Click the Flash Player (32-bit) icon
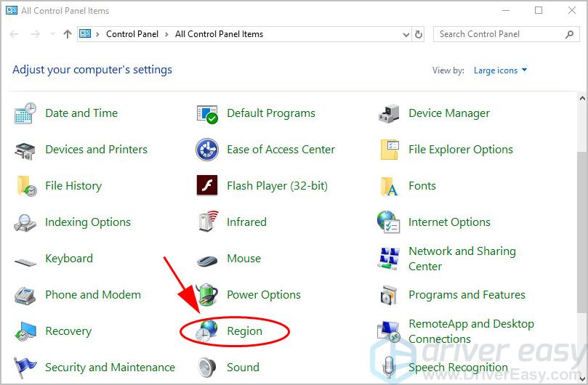This screenshot has height=385, width=588. (207, 186)
